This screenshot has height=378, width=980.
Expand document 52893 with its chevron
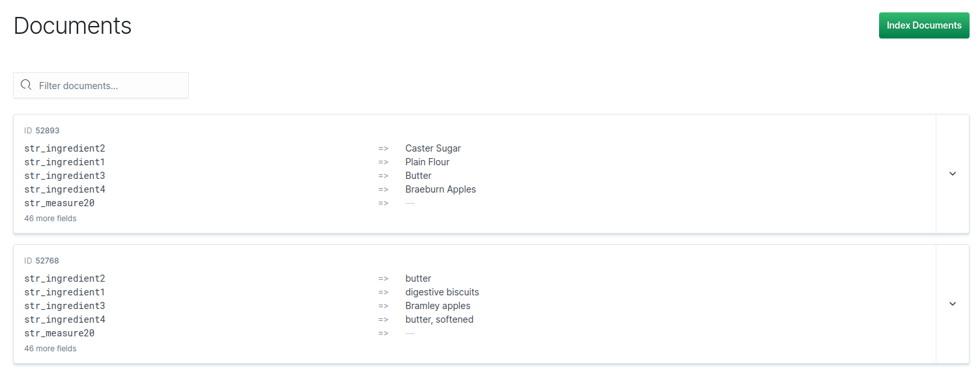pos(952,174)
